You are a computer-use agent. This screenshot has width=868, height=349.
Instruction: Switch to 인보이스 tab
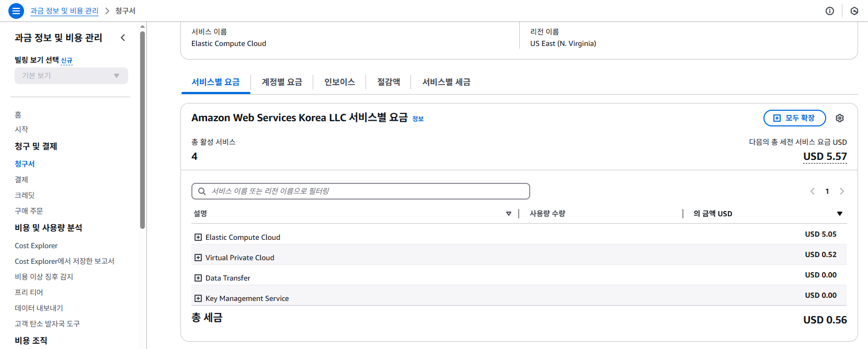339,82
